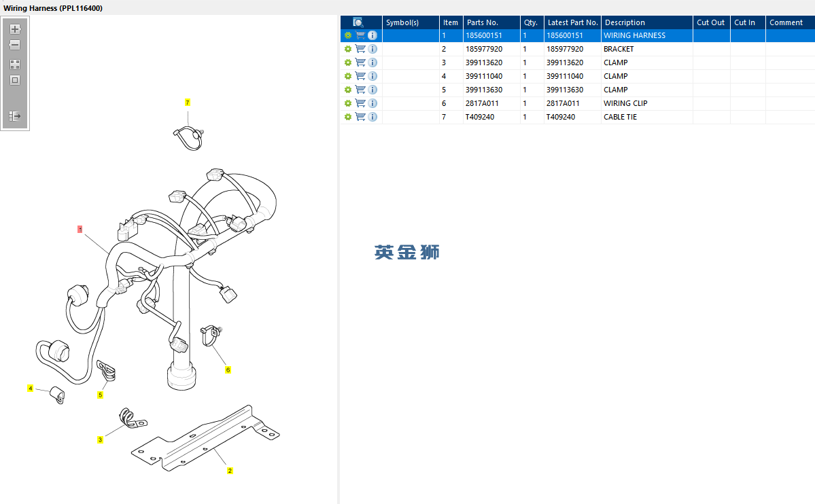Click the list export arrow tool
The image size is (815, 504).
15,116
